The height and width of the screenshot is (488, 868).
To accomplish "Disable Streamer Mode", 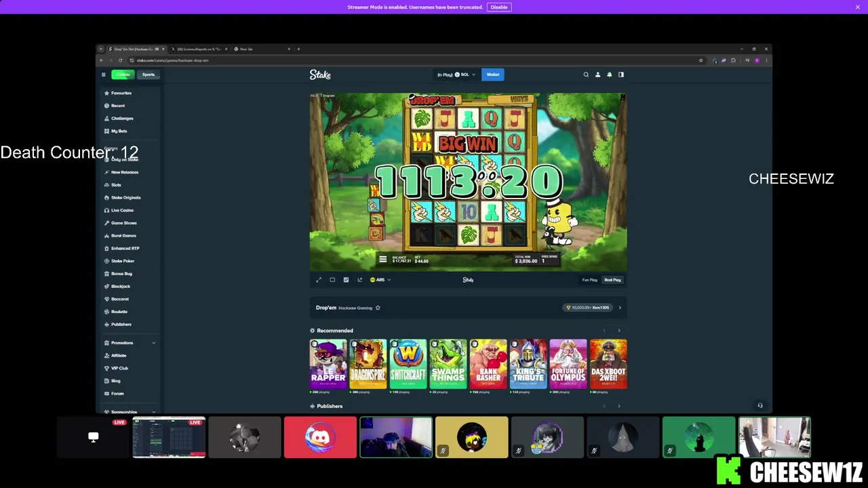I will coord(499,7).
